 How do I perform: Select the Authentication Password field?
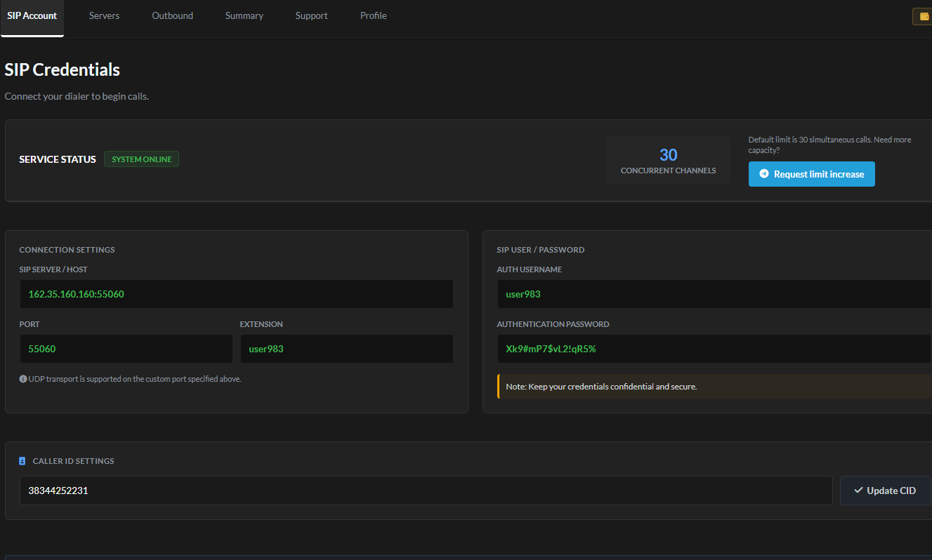pos(714,349)
